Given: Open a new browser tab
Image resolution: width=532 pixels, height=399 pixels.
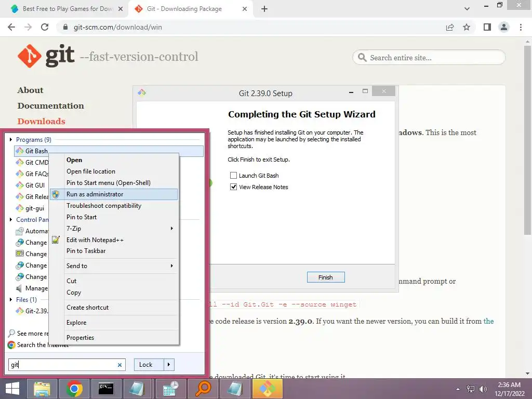Looking at the screenshot, I should (264, 9).
